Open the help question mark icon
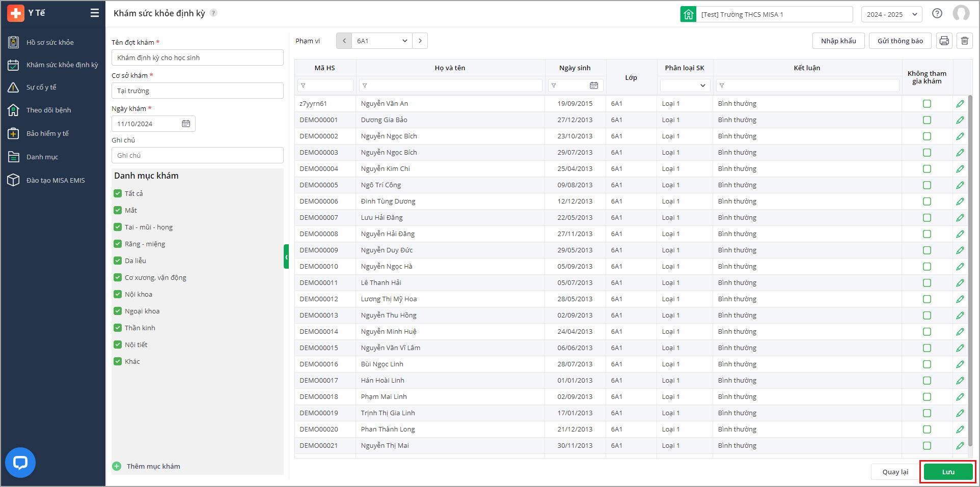Screen dimensions: 980x487 pyautogui.click(x=937, y=14)
